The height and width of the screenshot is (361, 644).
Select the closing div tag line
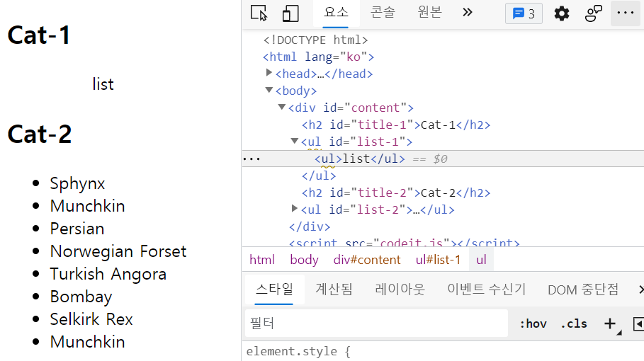coord(310,227)
